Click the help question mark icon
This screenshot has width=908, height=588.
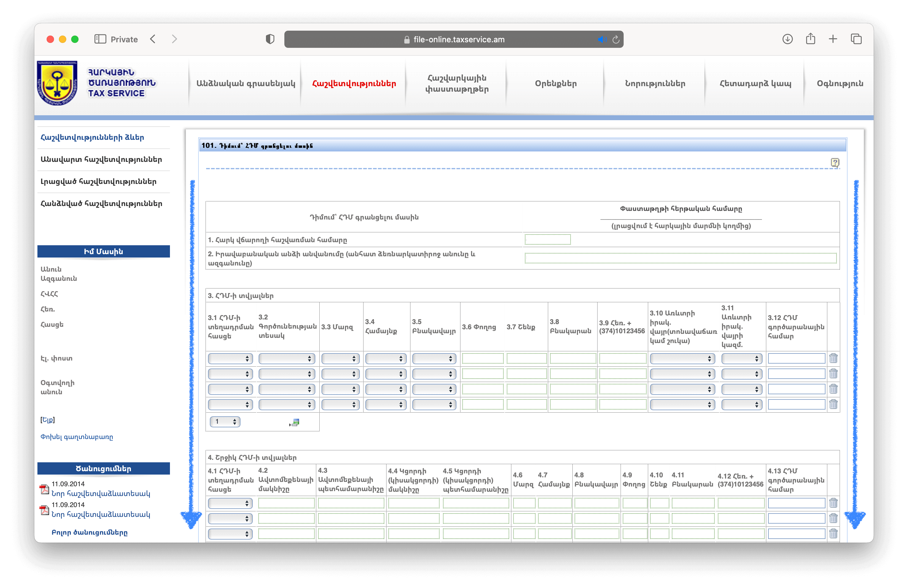(x=834, y=162)
